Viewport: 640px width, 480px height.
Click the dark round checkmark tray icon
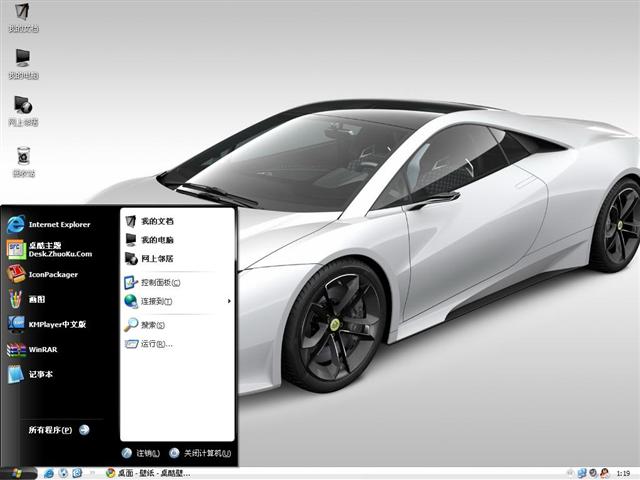593,473
